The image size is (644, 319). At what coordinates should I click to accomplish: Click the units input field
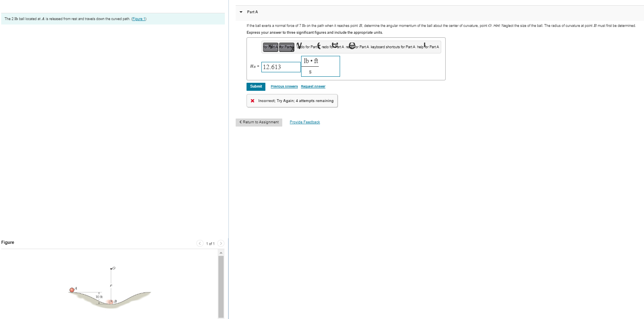click(x=320, y=66)
